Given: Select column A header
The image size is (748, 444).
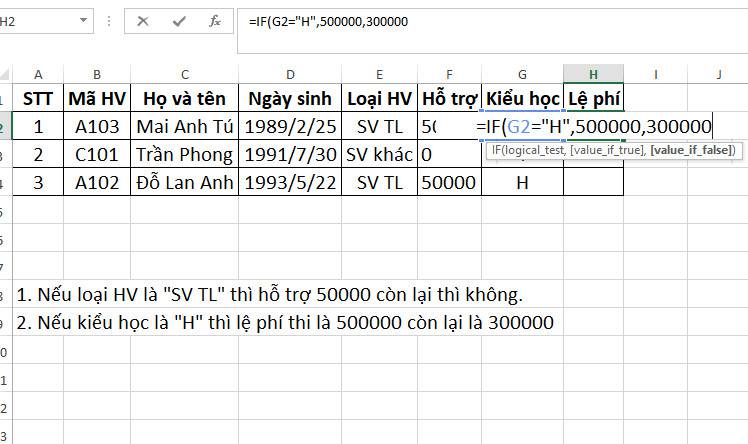Looking at the screenshot, I should [x=38, y=74].
